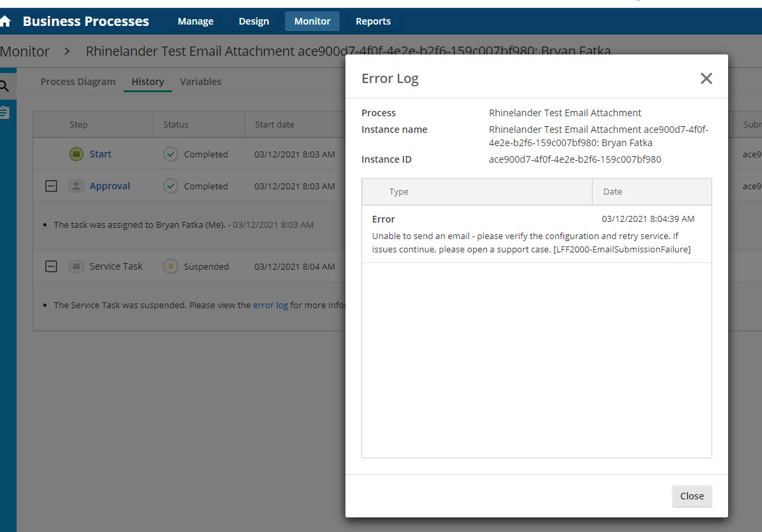Image resolution: width=762 pixels, height=532 pixels.
Task: Click the Suspended pause status icon
Action: tap(171, 266)
